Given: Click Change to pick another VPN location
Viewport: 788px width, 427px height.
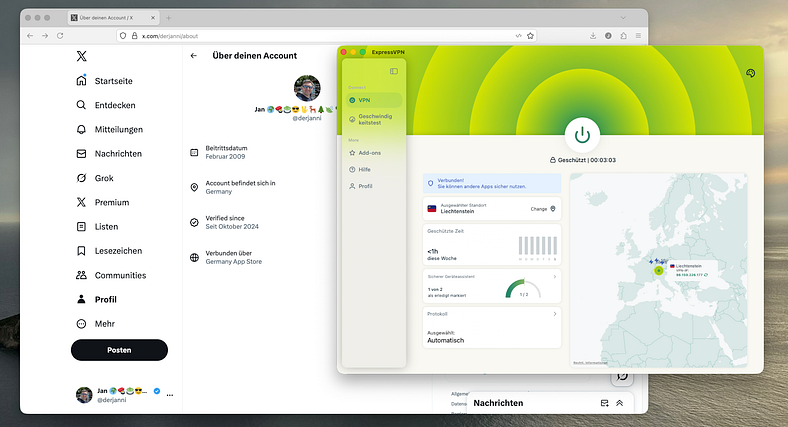Looking at the screenshot, I should (x=541, y=209).
